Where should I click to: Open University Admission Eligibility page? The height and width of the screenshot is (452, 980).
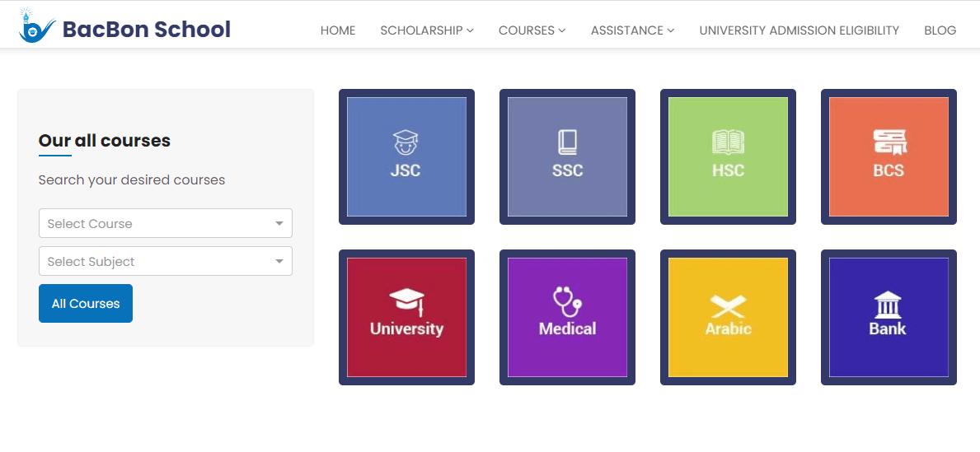coord(799,30)
